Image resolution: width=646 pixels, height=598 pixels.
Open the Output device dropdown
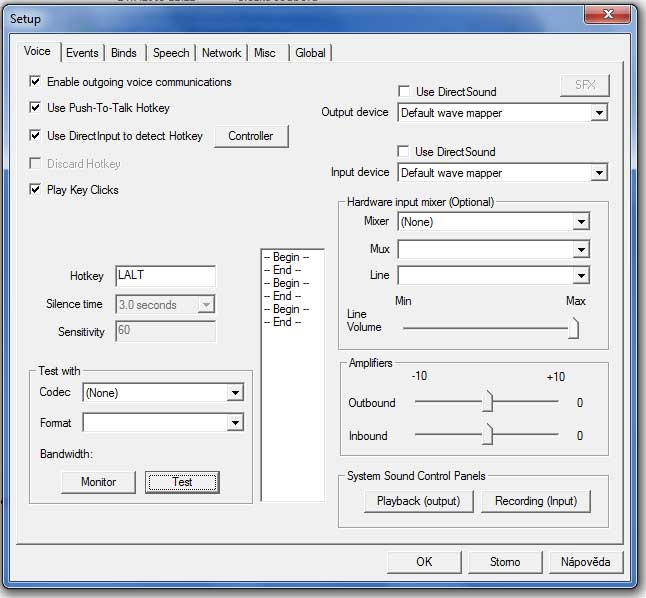[x=598, y=113]
